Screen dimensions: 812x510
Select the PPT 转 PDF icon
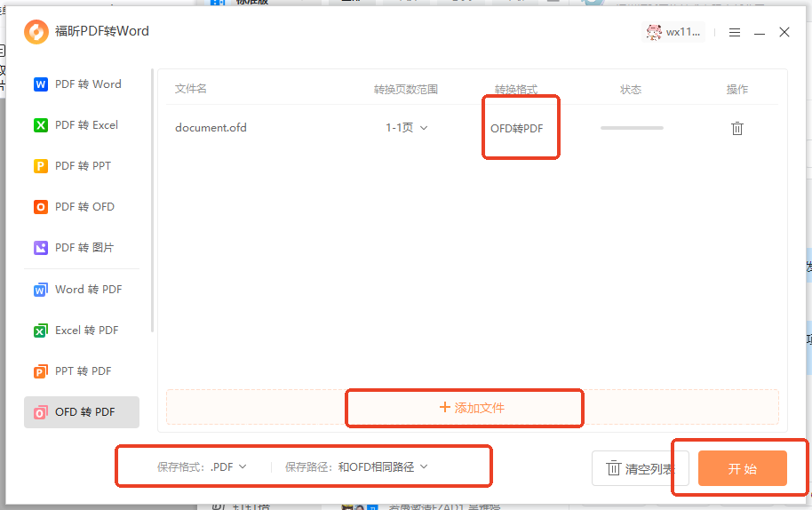(40, 371)
